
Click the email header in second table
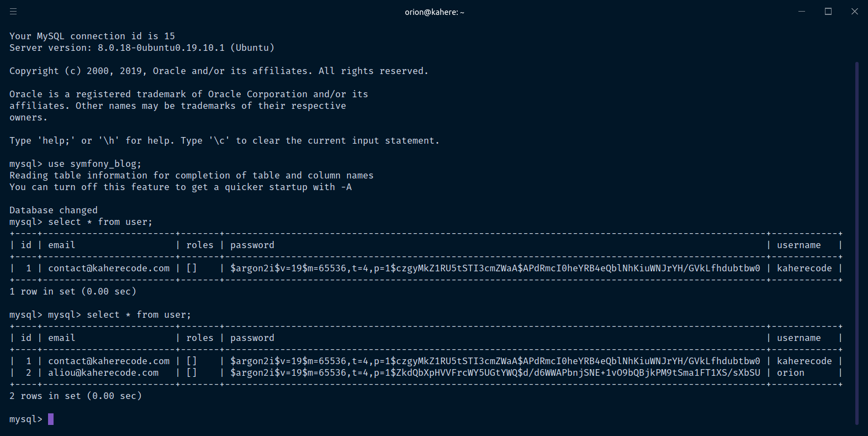(x=61, y=338)
